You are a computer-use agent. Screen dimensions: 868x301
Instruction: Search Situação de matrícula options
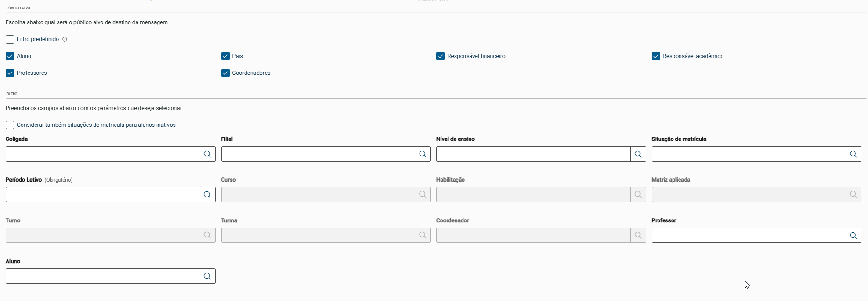pos(854,154)
